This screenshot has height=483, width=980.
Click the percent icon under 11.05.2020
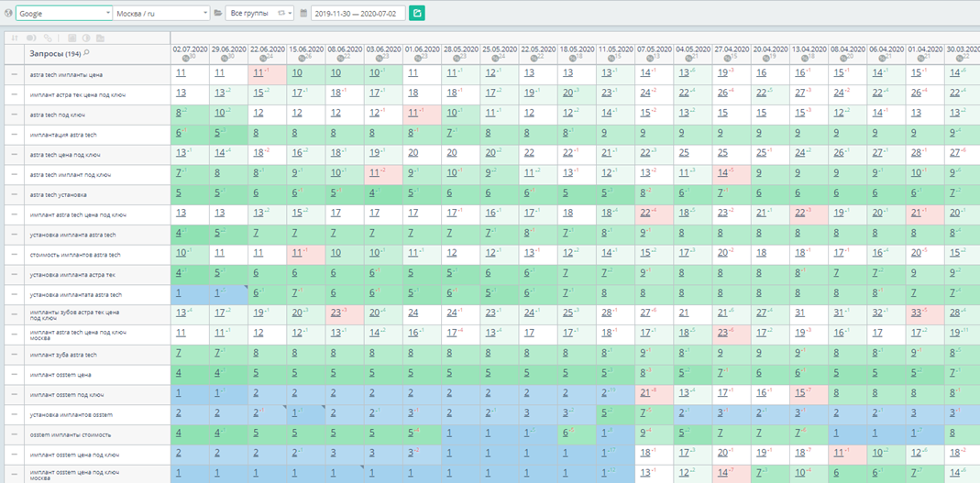tap(613, 58)
